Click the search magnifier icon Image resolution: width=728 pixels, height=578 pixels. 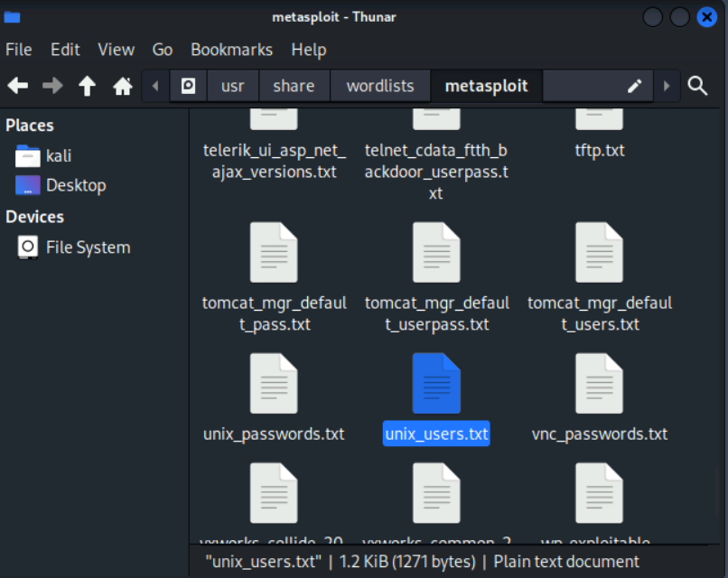point(697,86)
